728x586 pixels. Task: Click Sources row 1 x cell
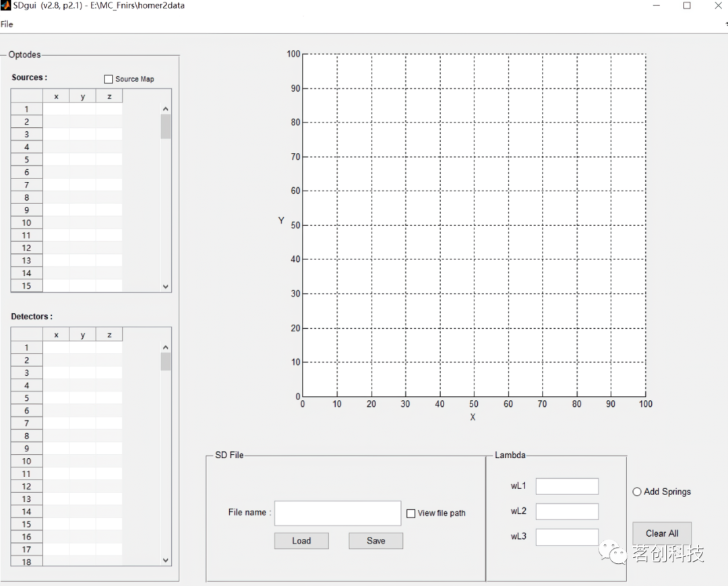(56, 109)
